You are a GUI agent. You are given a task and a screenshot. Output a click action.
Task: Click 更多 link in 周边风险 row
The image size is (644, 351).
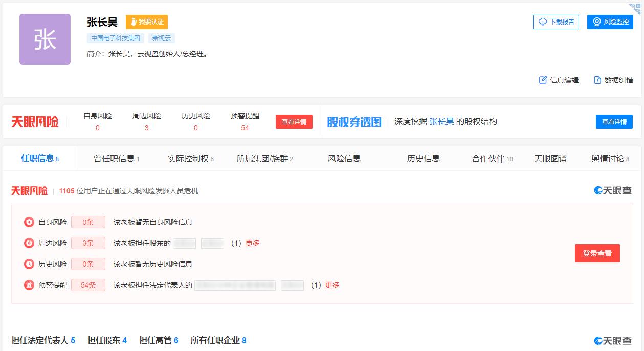(x=253, y=243)
